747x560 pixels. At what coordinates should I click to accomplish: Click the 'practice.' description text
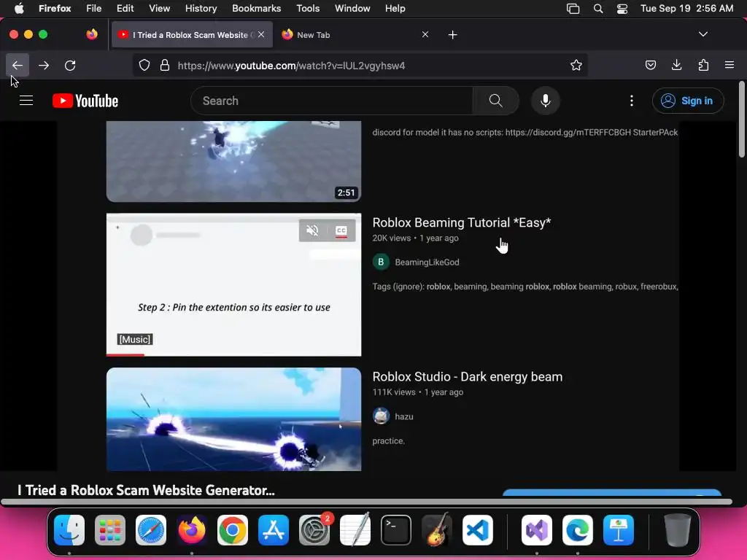(x=389, y=441)
